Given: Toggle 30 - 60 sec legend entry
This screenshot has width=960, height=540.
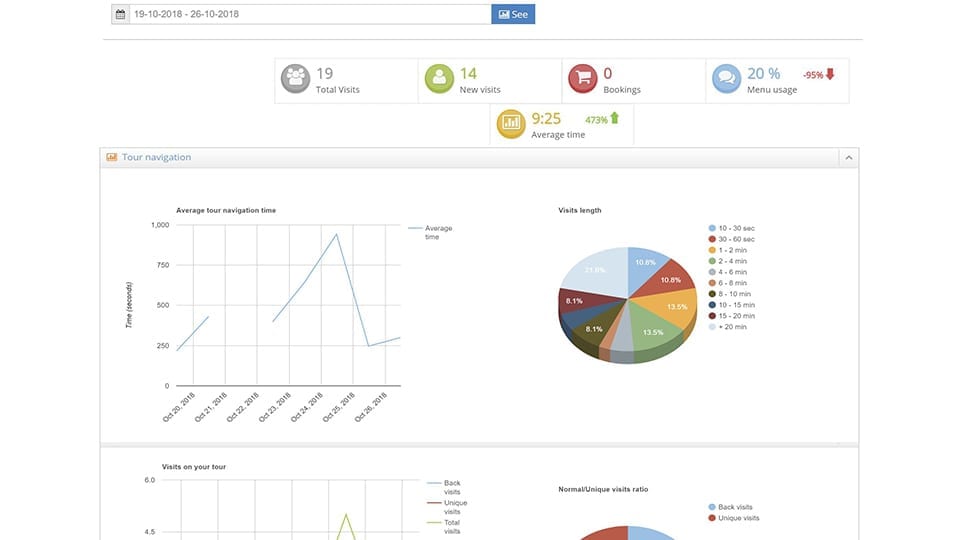Looking at the screenshot, I should point(732,239).
